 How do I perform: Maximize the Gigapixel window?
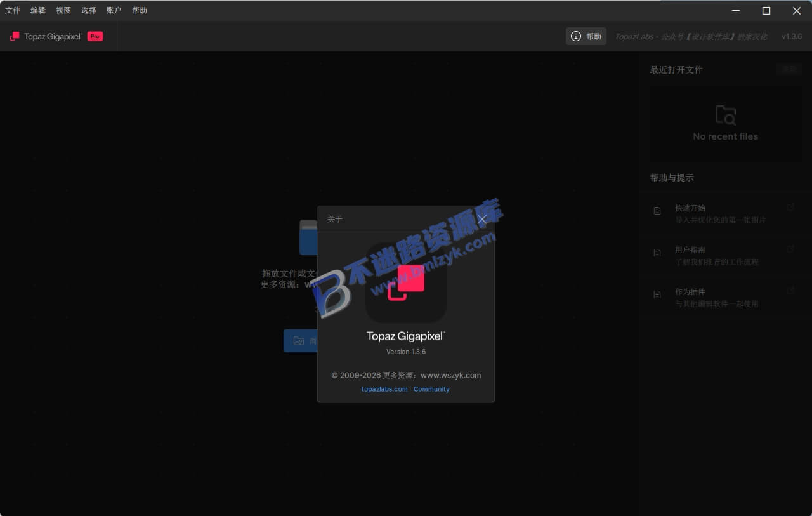766,11
